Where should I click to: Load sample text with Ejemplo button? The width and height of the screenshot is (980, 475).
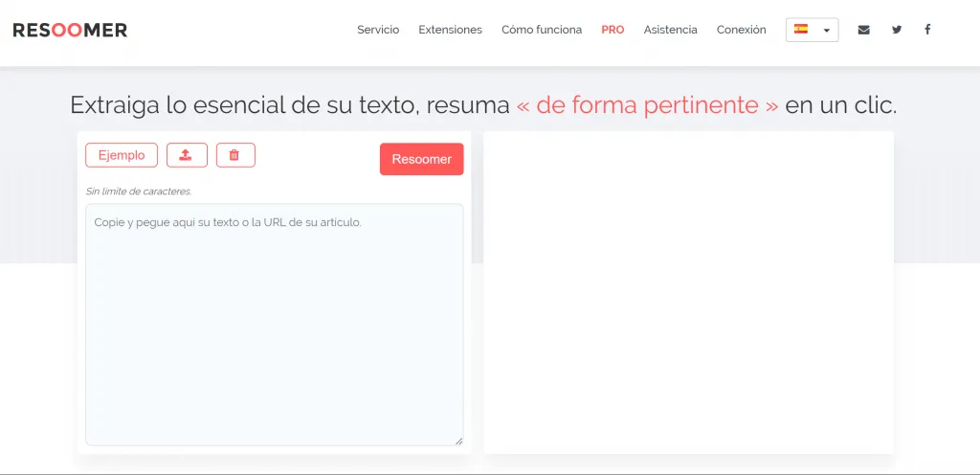tap(122, 155)
